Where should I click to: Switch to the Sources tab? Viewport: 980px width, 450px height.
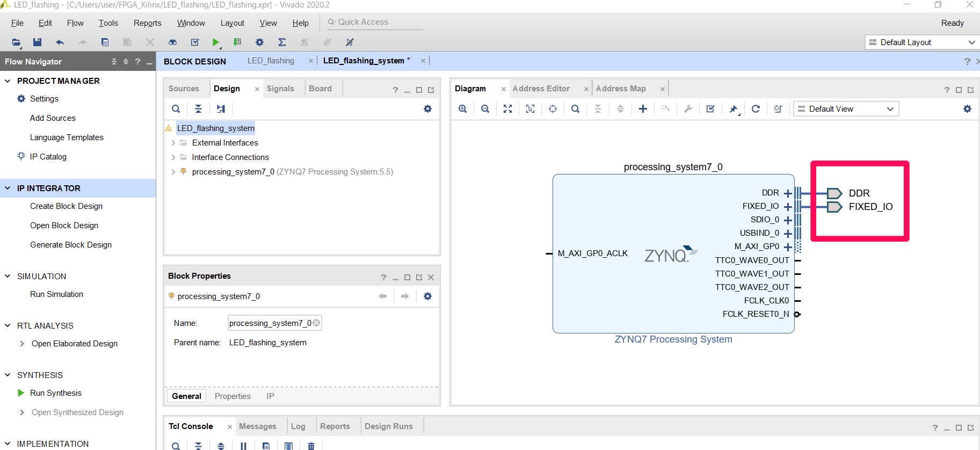point(184,89)
